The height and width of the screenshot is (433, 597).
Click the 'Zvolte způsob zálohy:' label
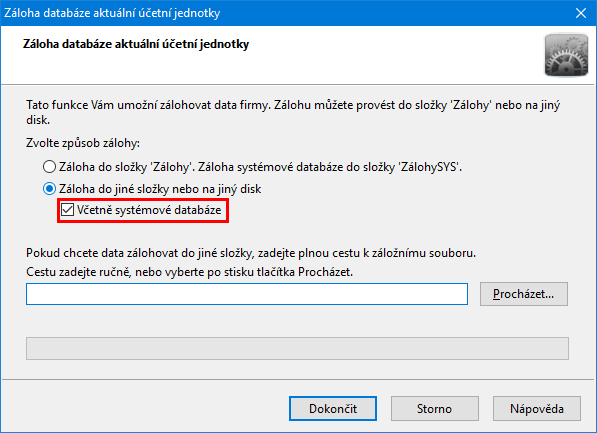[x=83, y=143]
